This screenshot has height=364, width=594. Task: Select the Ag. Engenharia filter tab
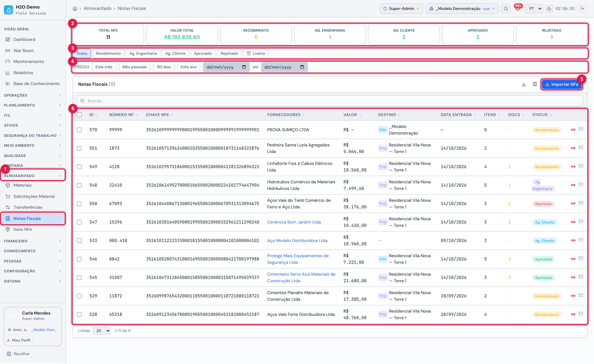point(143,53)
